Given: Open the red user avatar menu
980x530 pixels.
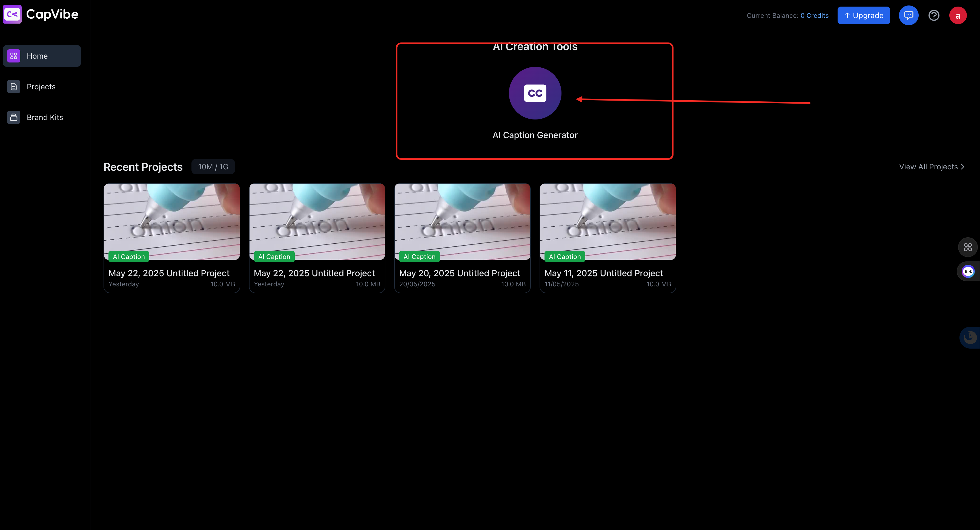Looking at the screenshot, I should pyautogui.click(x=958, y=16).
